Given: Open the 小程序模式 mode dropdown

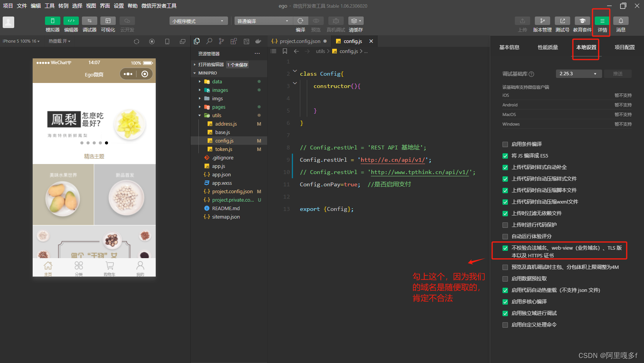Looking at the screenshot, I should (x=198, y=21).
